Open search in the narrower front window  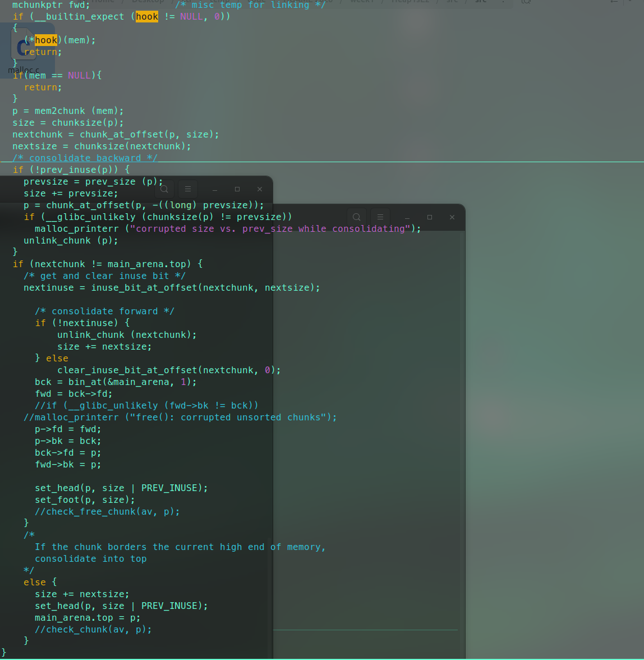click(164, 190)
